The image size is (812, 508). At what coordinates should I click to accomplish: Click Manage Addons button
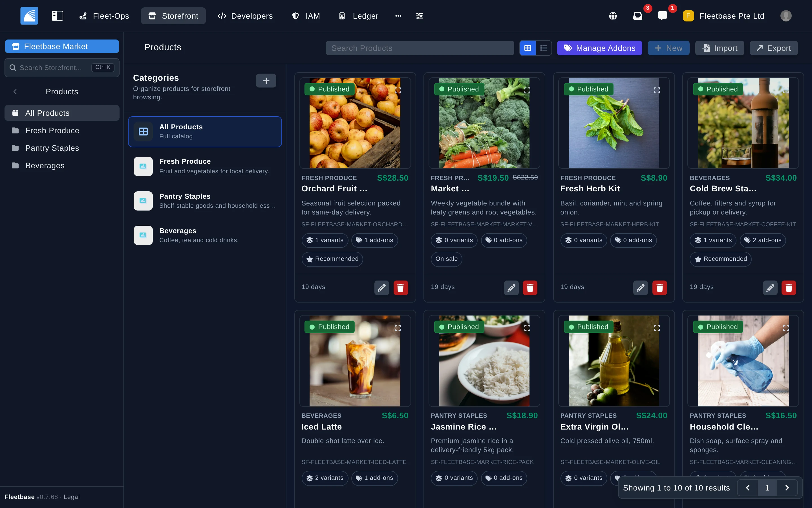[599, 48]
